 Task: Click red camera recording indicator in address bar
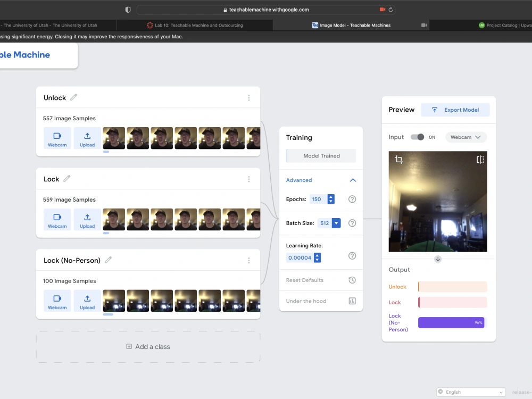(x=383, y=10)
